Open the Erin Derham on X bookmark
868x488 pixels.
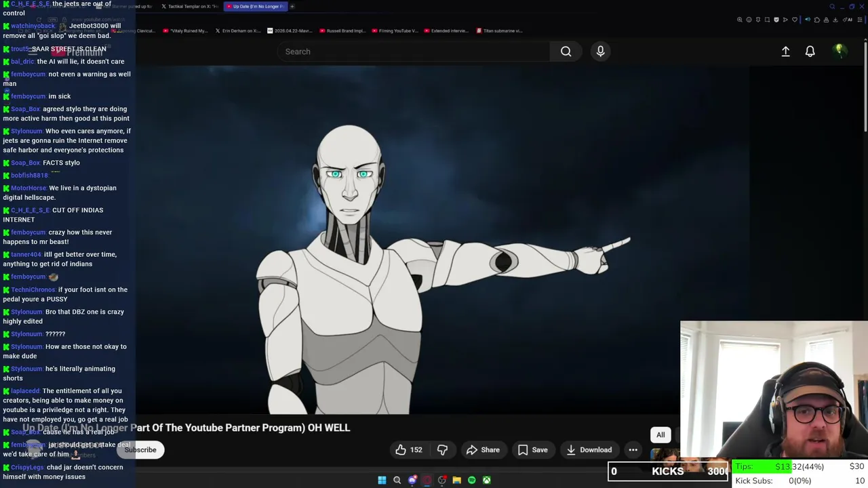(x=238, y=30)
